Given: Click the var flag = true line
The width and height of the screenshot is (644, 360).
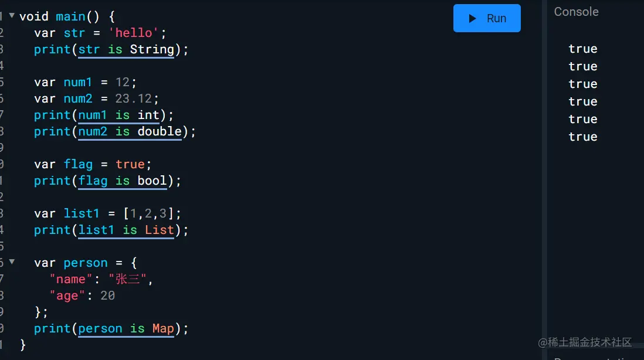Looking at the screenshot, I should click(93, 164).
